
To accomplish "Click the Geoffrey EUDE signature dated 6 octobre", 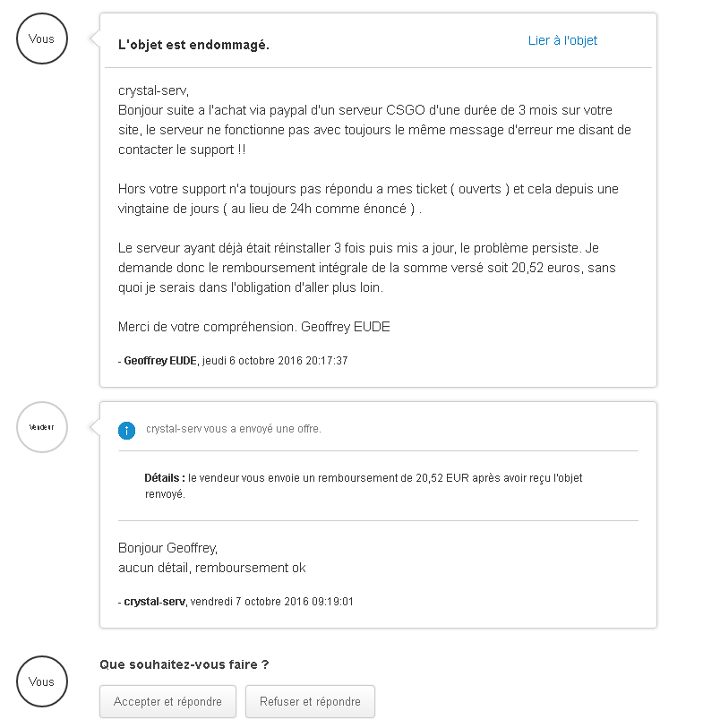I will pos(233,361).
